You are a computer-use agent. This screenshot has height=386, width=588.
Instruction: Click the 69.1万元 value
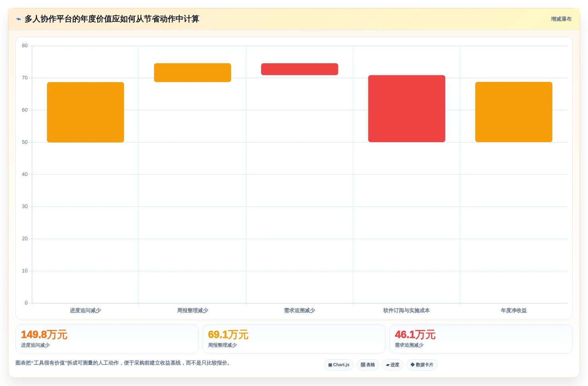pyautogui.click(x=228, y=335)
